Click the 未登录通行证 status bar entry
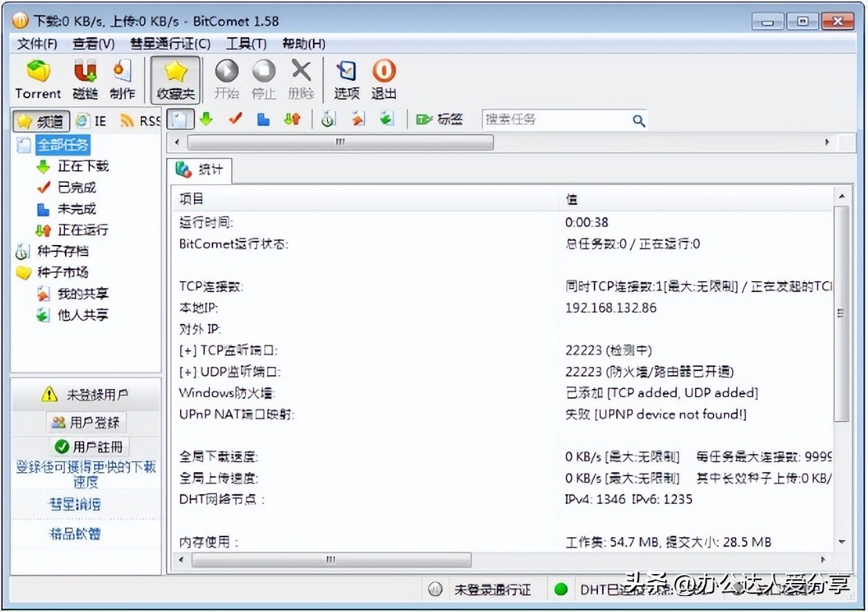Viewport: 868px width, 612px height. (x=493, y=590)
